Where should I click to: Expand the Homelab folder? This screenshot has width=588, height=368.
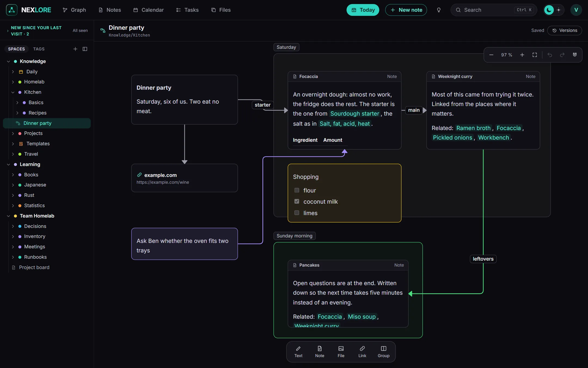click(x=13, y=82)
